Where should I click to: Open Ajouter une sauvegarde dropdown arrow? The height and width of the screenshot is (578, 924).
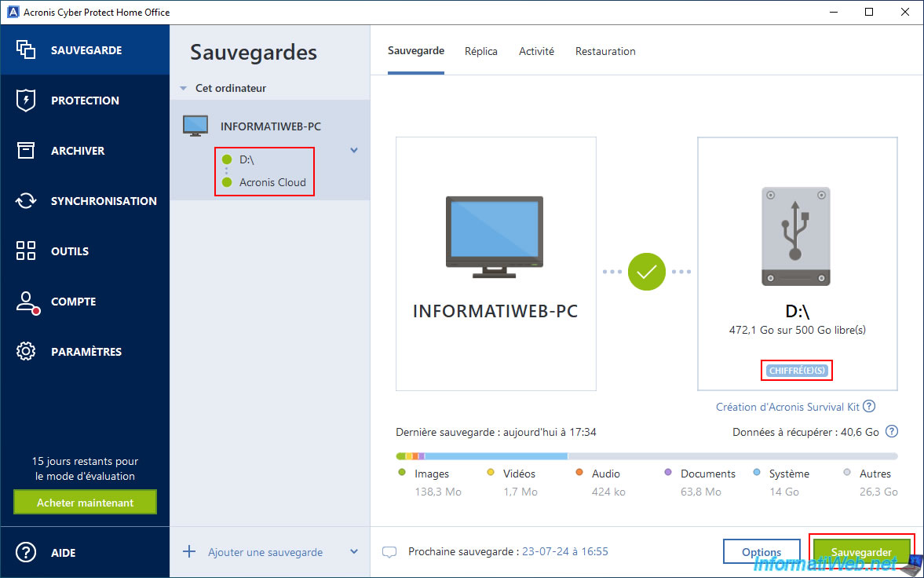(354, 552)
